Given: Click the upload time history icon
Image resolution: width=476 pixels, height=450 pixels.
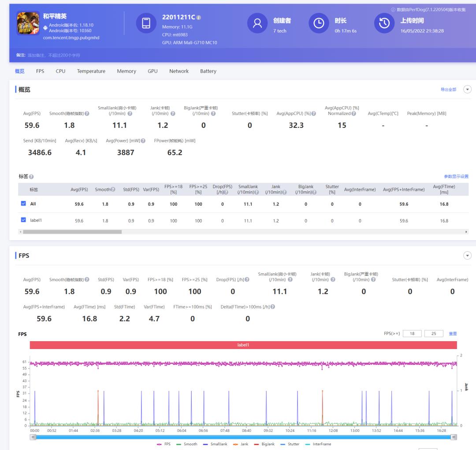Looking at the screenshot, I should click(x=384, y=24).
